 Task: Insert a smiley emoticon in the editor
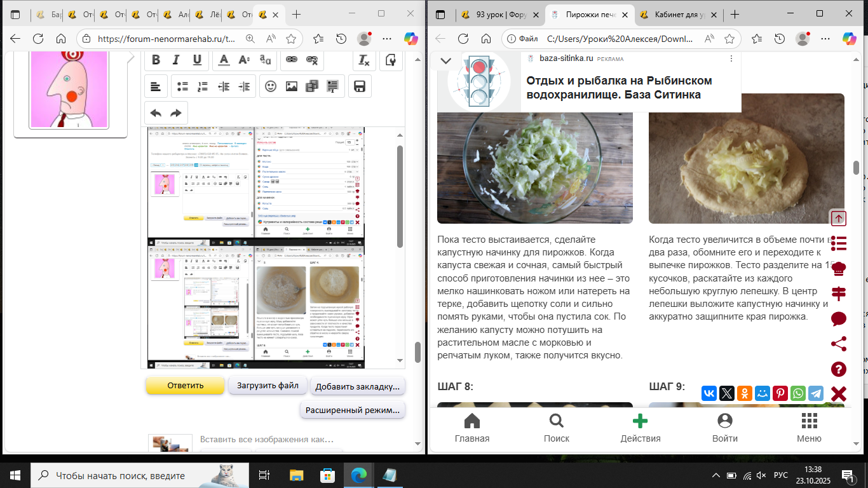pos(271,86)
